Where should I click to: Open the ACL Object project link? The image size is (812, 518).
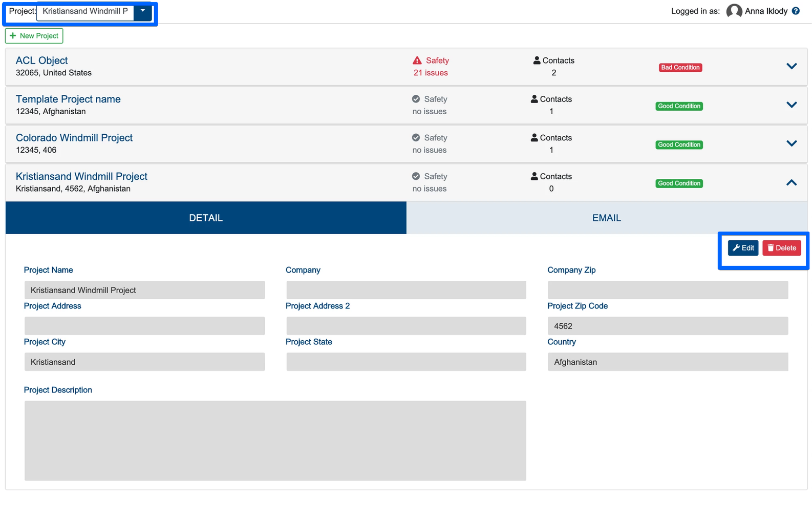42,60
